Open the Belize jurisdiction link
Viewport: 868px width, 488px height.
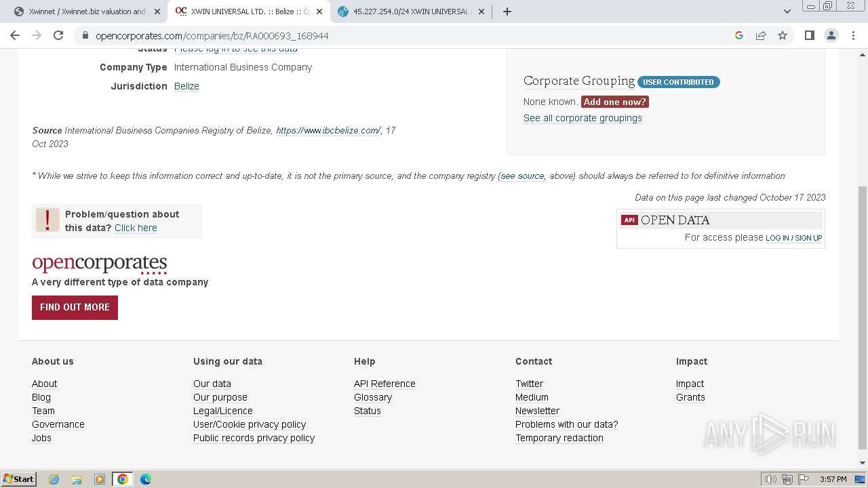(x=186, y=86)
